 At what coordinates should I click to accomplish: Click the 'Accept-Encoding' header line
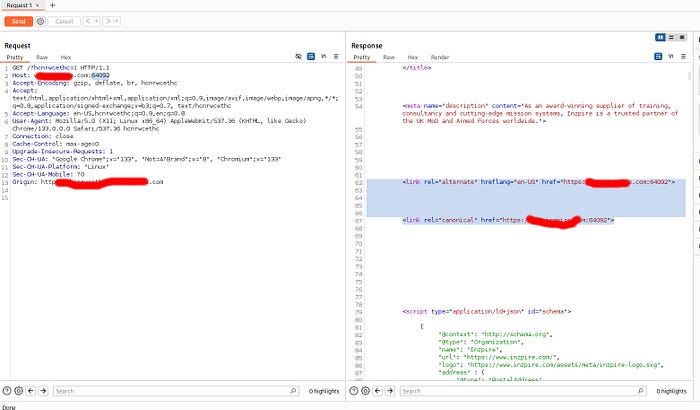(95, 83)
